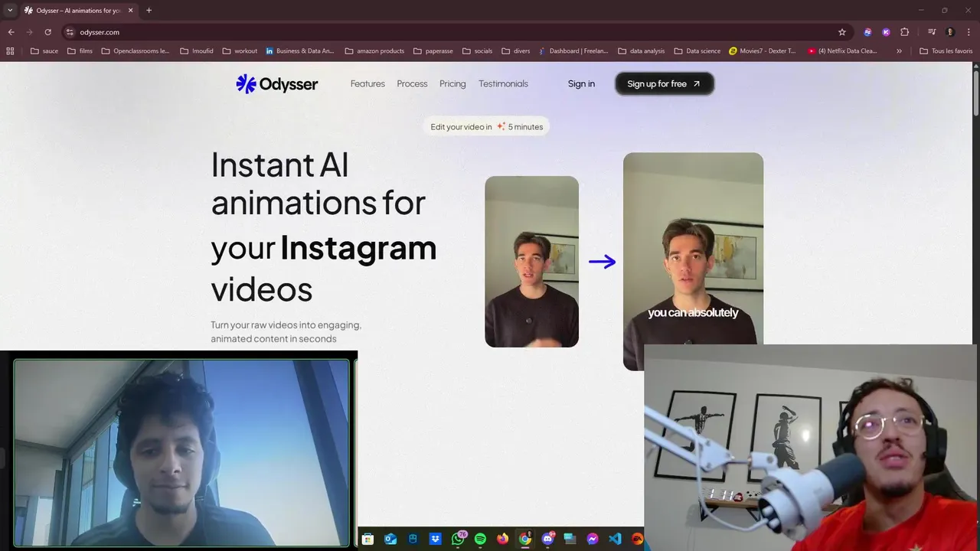Open Firefox from the taskbar

(x=502, y=539)
